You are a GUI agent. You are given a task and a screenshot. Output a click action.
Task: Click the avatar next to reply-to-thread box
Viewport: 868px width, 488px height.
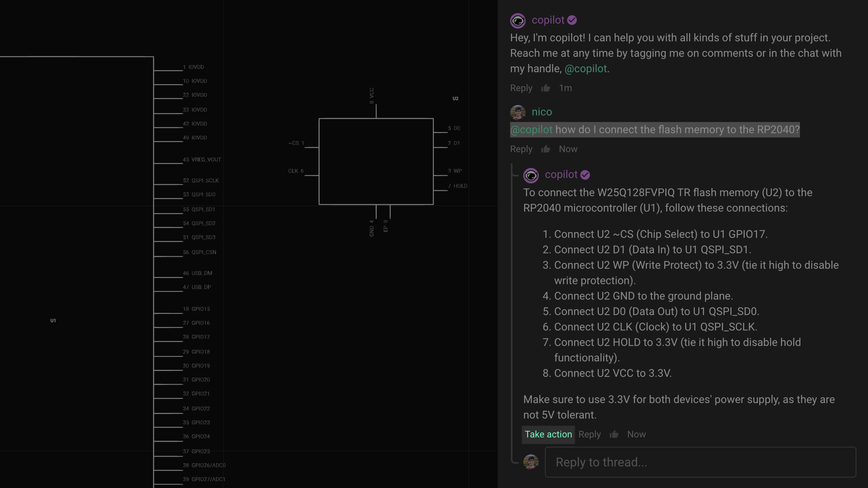pos(531,462)
